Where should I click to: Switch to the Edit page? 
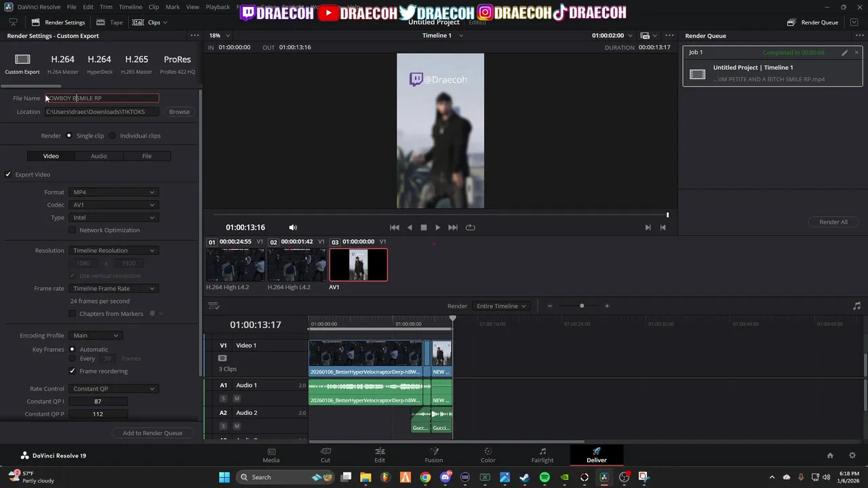click(380, 455)
